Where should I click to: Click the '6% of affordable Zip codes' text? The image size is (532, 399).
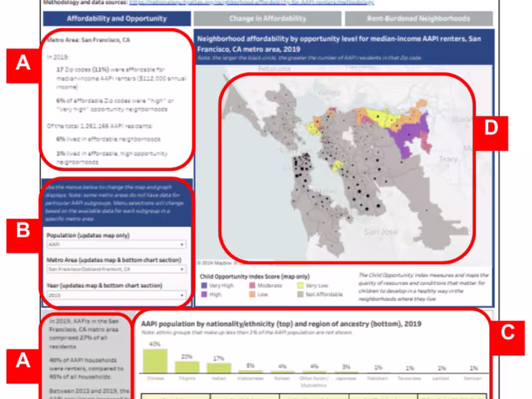point(115,105)
